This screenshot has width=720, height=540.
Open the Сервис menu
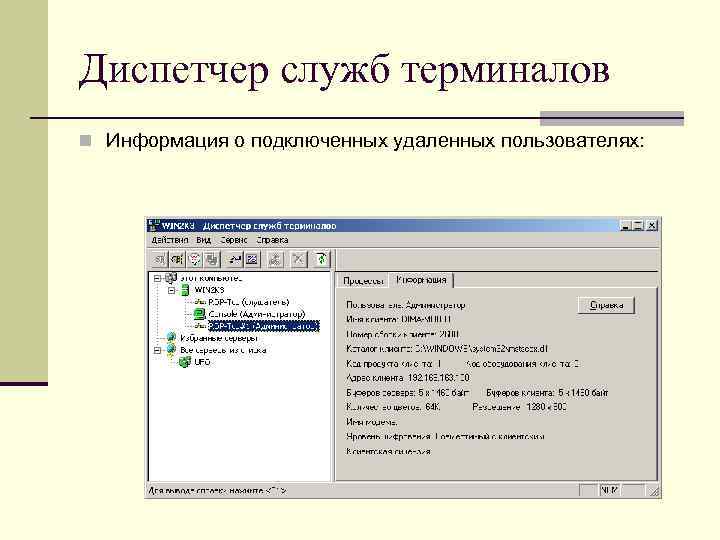[x=233, y=240]
